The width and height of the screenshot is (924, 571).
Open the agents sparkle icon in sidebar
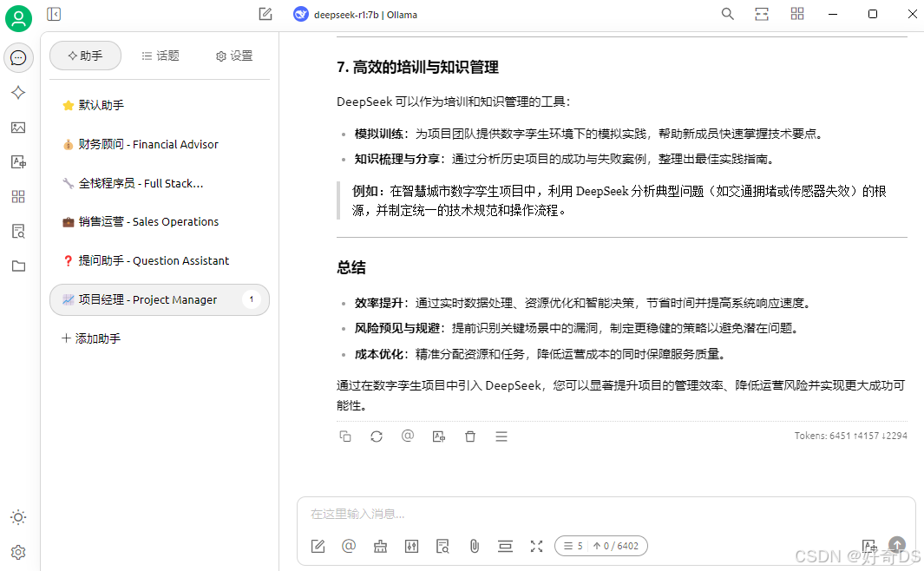pyautogui.click(x=18, y=93)
